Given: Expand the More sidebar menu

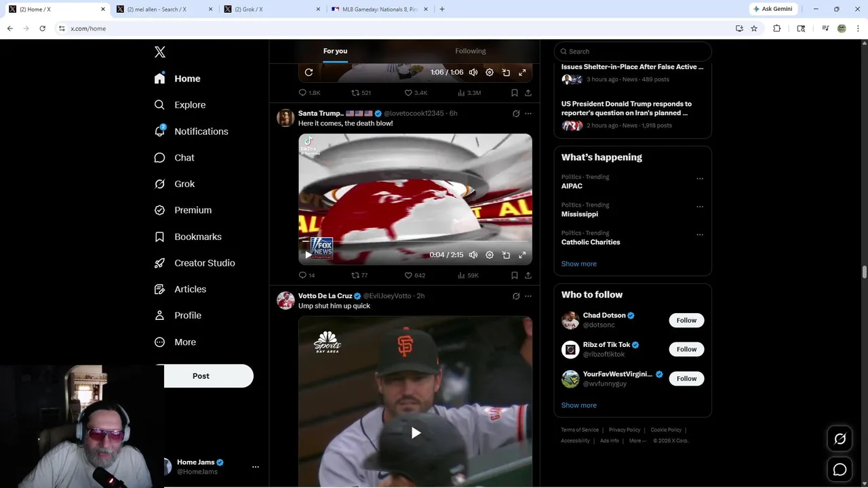Looking at the screenshot, I should tap(175, 342).
